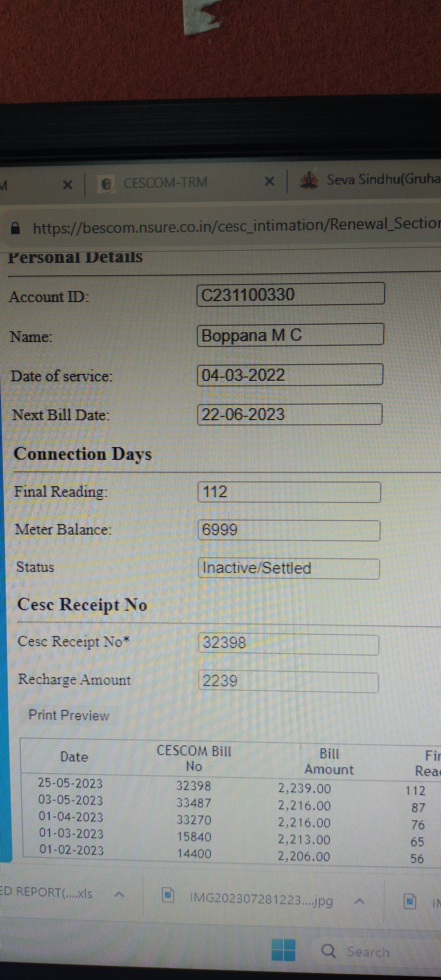The height and width of the screenshot is (980, 441).
Task: Select the 01-02-2023 date cell
Action: coord(72,850)
